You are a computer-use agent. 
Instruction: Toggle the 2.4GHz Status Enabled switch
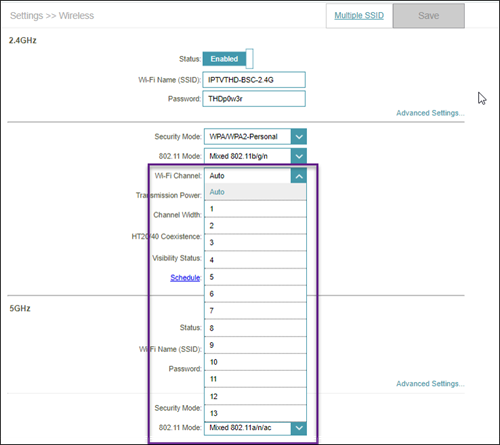tap(228, 59)
